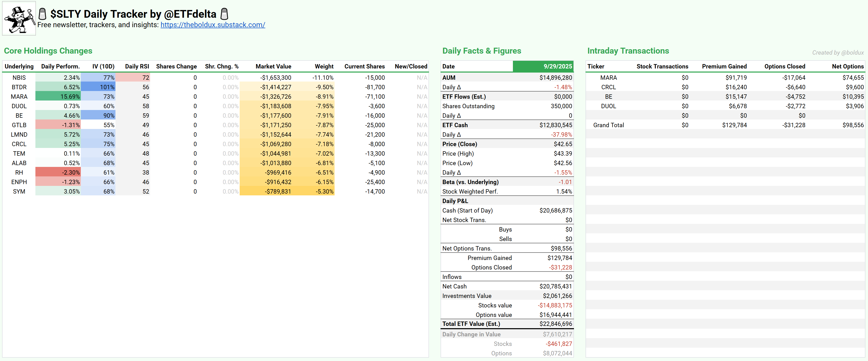Click the Intraday Transactions heading
The width and height of the screenshot is (868, 361).
(628, 51)
